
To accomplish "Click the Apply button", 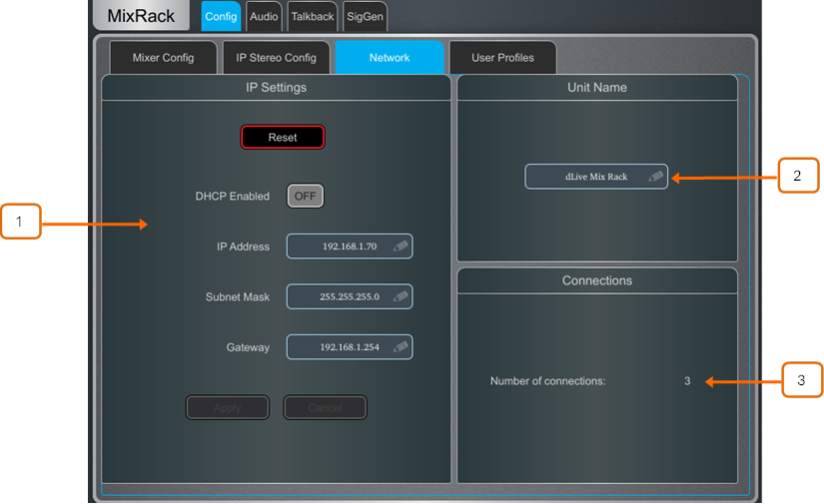I will click(x=228, y=407).
